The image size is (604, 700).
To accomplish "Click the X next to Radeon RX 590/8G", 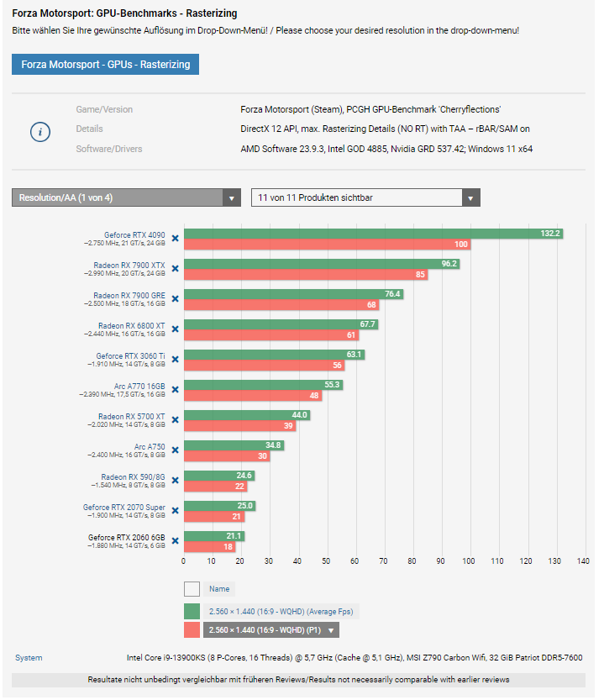I will [176, 481].
